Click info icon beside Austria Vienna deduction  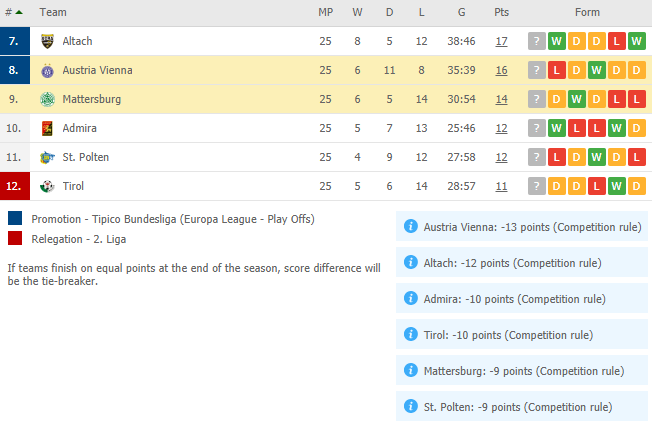coord(411,227)
